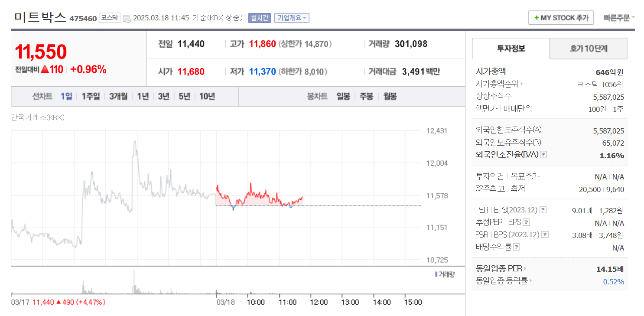Screen dimensions: 644x316
Task: Click the 고가 value 11,860
Action: (262, 44)
